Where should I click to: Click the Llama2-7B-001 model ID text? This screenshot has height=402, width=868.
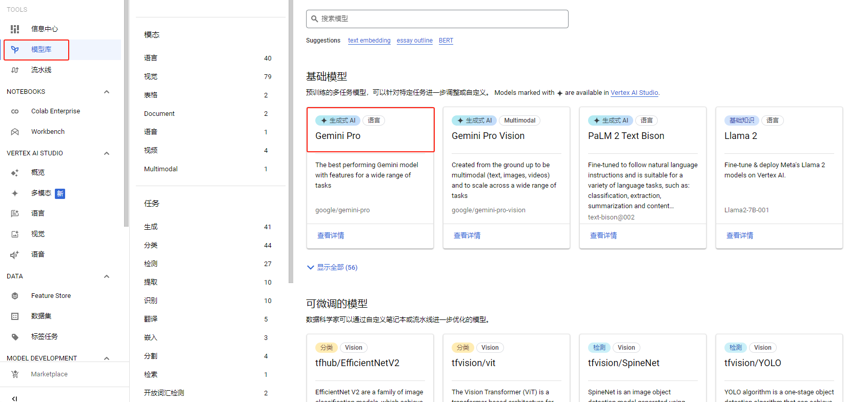(746, 210)
